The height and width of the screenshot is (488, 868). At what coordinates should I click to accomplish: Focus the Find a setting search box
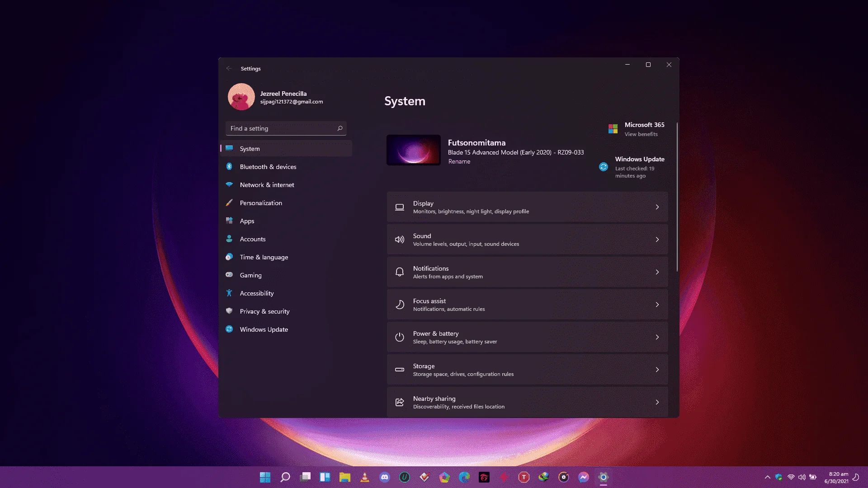[x=286, y=128]
